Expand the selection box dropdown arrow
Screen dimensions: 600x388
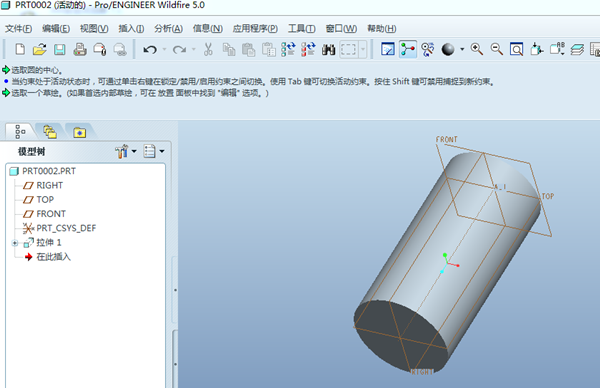362,49
